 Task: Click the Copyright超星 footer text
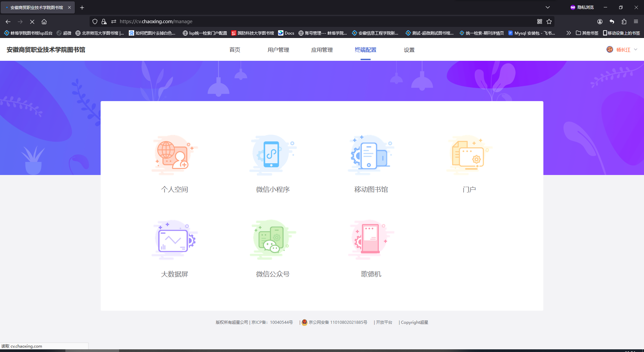click(x=415, y=322)
